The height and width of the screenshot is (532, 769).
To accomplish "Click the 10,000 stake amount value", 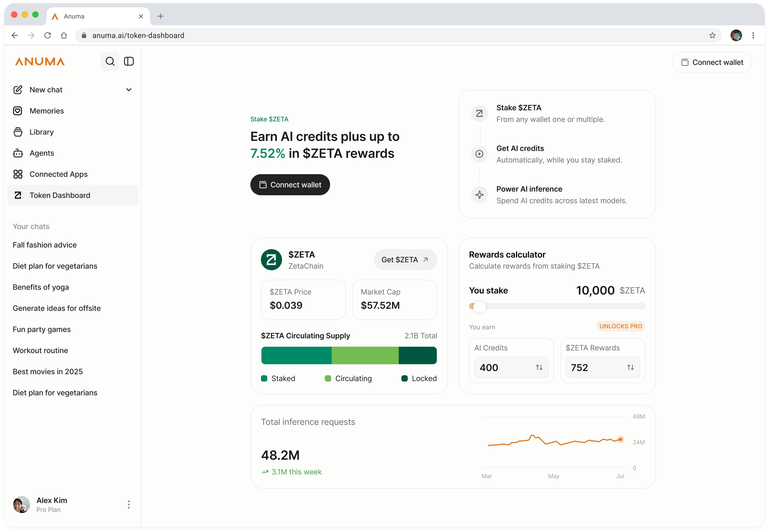I will (595, 290).
